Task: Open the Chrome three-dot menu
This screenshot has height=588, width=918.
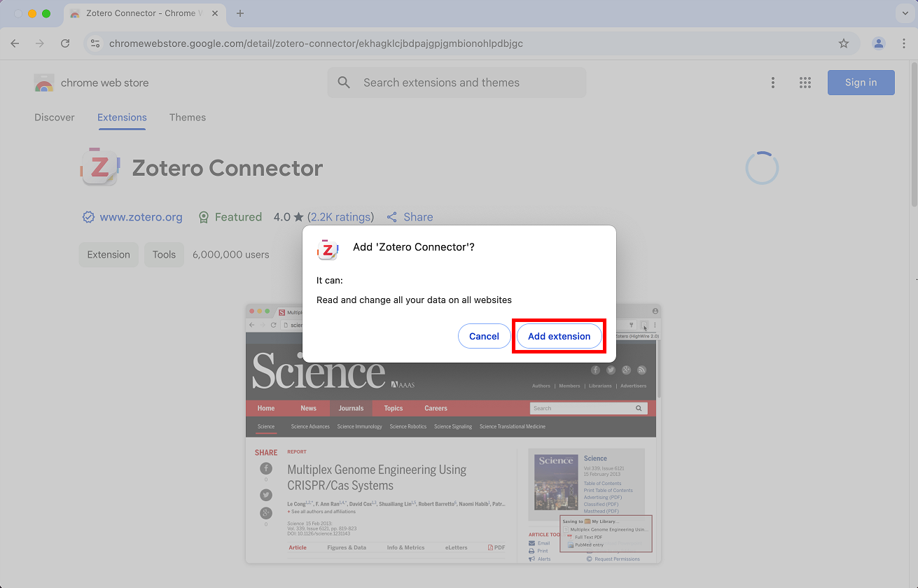Action: pyautogui.click(x=904, y=43)
